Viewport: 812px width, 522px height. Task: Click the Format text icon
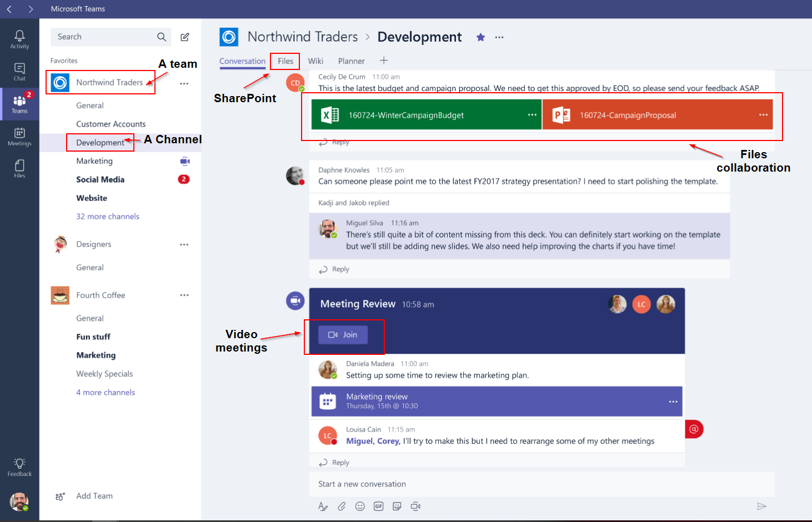323,506
